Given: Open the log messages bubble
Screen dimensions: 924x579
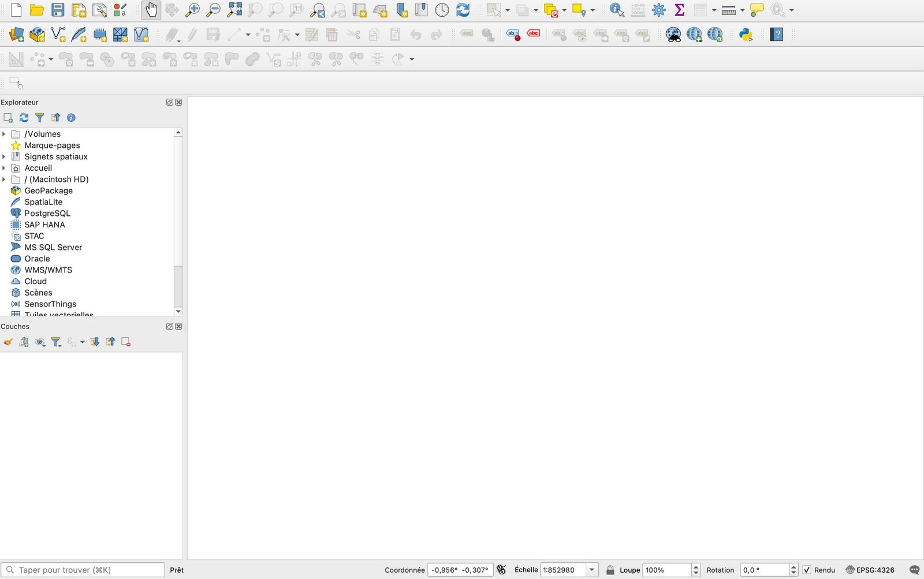Looking at the screenshot, I should (915, 570).
